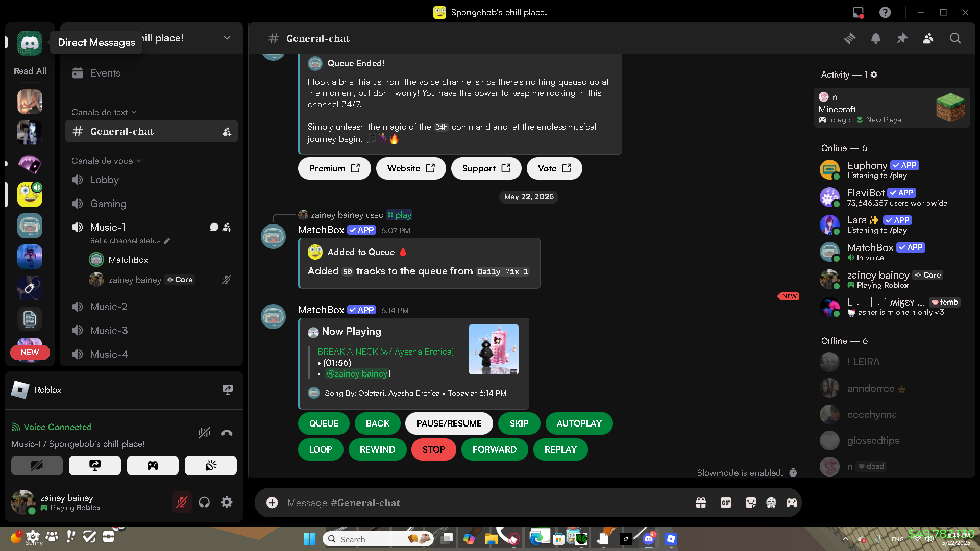Open search with the magnifier icon in header

point(955,38)
